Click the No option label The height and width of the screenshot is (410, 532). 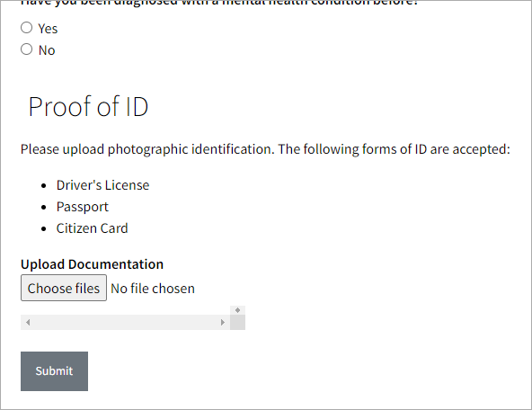(47, 50)
